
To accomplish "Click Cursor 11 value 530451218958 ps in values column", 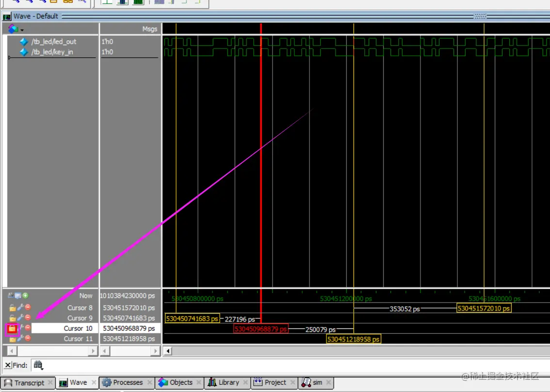I will 129,339.
